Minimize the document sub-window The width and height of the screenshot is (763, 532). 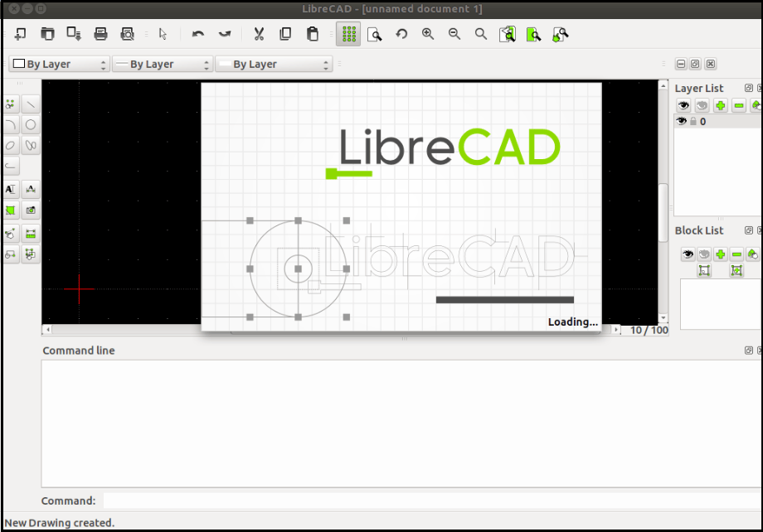pyautogui.click(x=681, y=64)
